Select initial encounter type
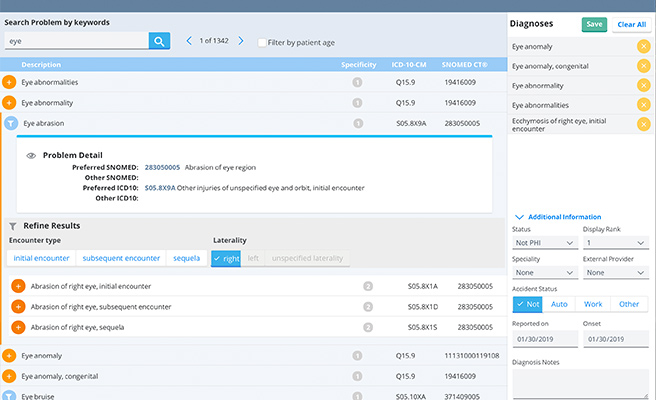The width and height of the screenshot is (656, 400). tap(41, 258)
